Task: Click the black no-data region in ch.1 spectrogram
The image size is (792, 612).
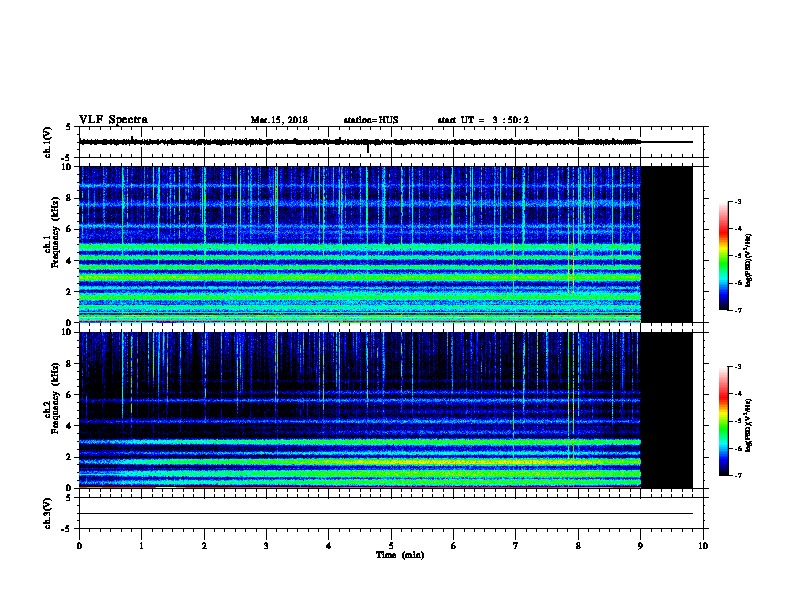Action: point(667,244)
